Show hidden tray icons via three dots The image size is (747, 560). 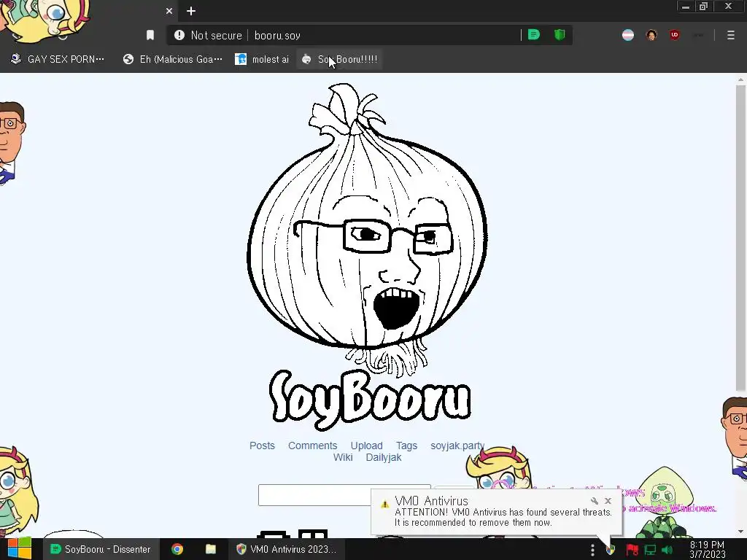pos(592,550)
